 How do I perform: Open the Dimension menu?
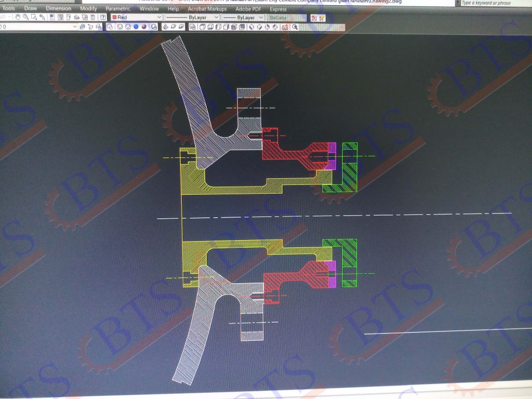pos(58,8)
